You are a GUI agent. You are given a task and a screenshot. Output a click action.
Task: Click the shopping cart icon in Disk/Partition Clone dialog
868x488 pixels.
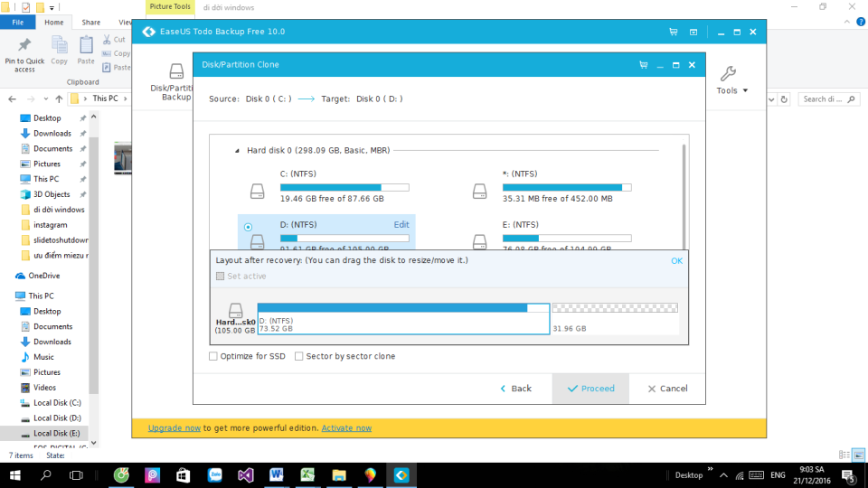[643, 65]
